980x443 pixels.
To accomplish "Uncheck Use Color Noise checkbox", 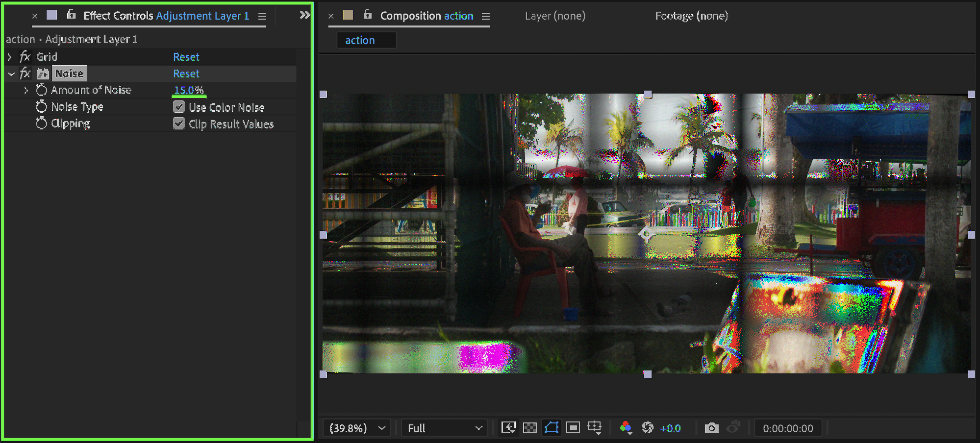I will [x=179, y=107].
